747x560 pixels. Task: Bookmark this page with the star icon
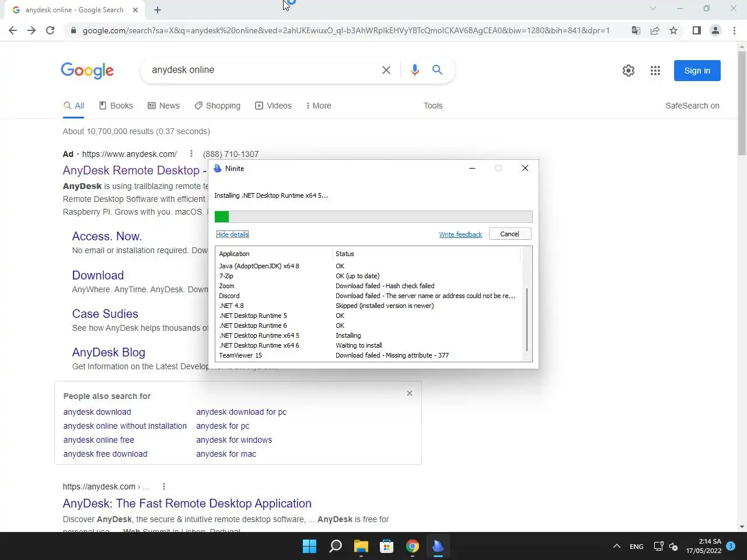tap(673, 30)
